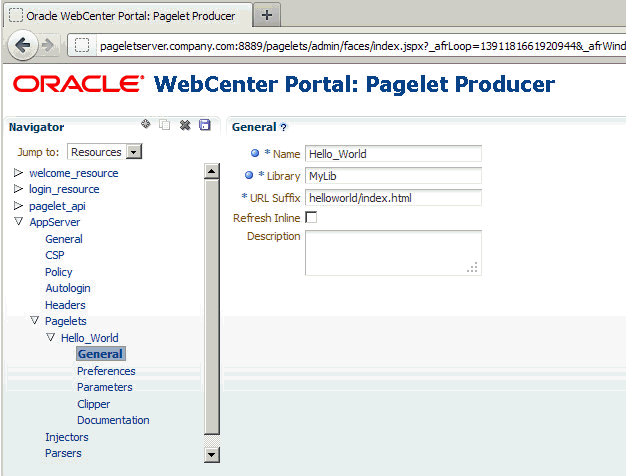Click the browser address bar URL
The image size is (626, 476).
pos(361,46)
